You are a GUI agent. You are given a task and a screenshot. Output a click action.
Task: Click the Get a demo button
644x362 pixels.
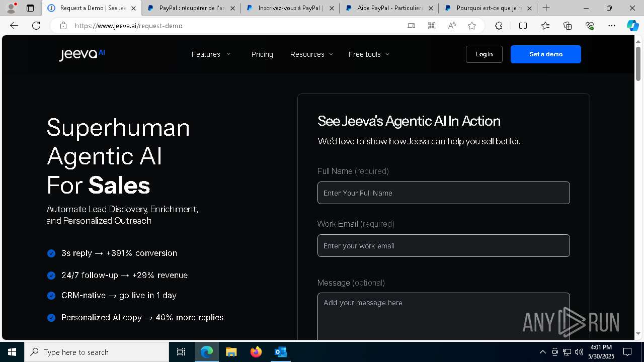click(546, 54)
